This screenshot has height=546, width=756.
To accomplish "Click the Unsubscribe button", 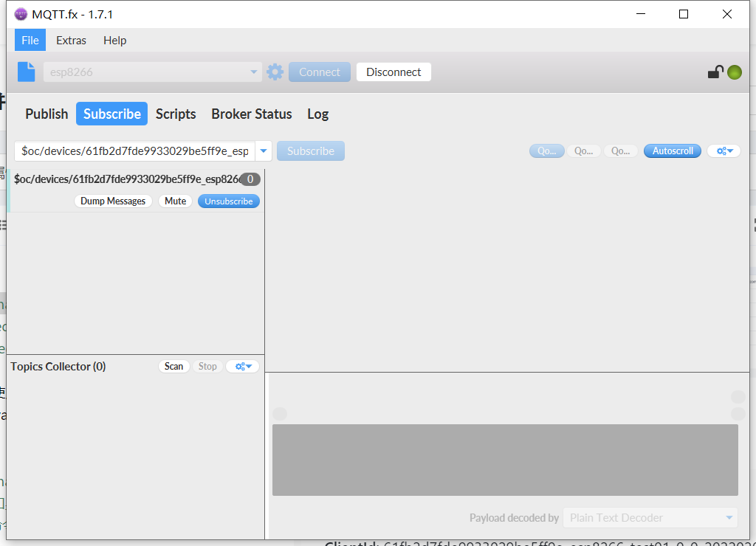I will click(229, 201).
